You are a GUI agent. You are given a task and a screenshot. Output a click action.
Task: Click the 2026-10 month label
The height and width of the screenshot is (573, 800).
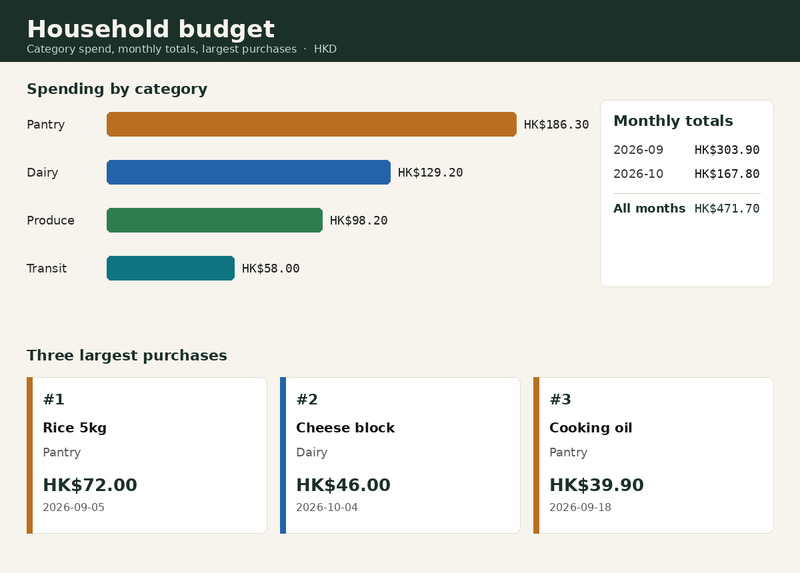[638, 174]
